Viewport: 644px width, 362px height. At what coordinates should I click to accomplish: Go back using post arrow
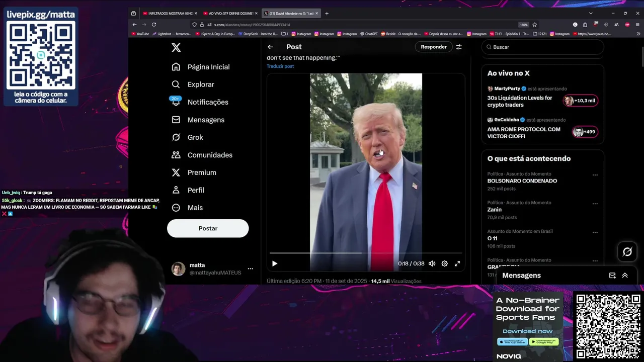click(x=270, y=47)
